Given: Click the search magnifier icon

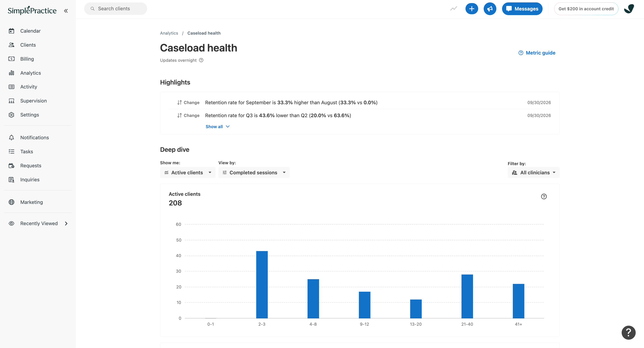Looking at the screenshot, I should pyautogui.click(x=92, y=9).
